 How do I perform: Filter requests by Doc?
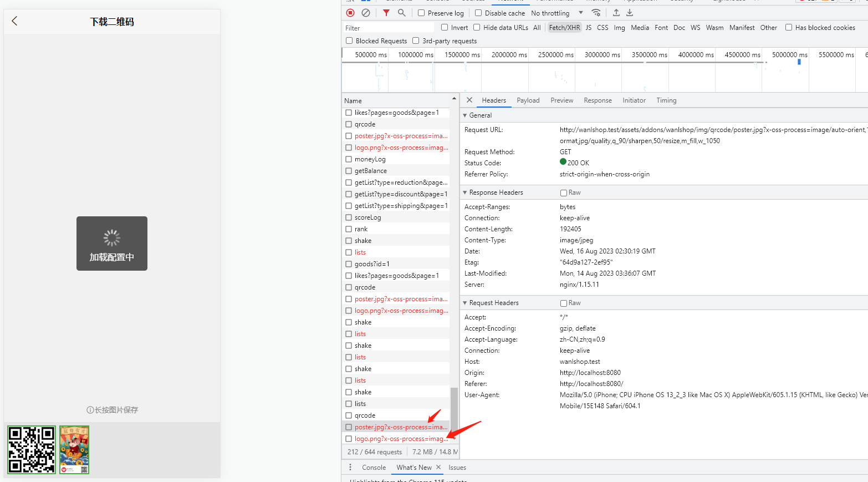click(x=679, y=27)
